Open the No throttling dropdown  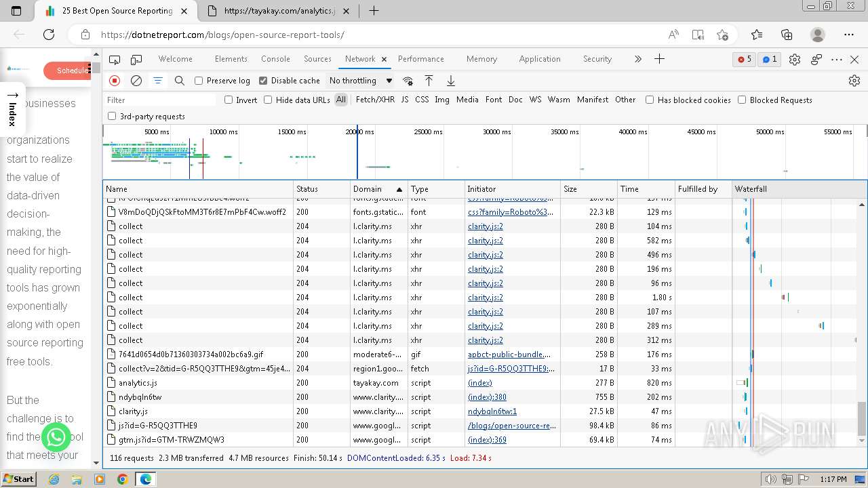point(360,81)
